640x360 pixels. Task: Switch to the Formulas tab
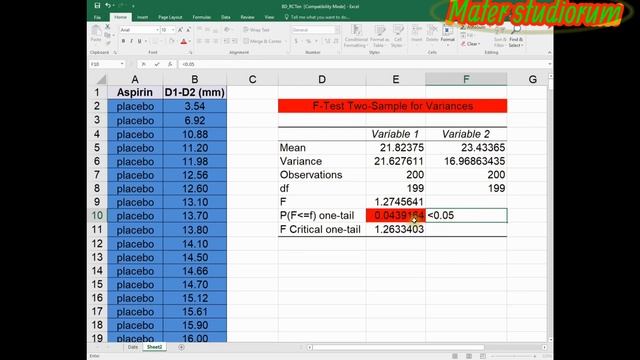202,17
